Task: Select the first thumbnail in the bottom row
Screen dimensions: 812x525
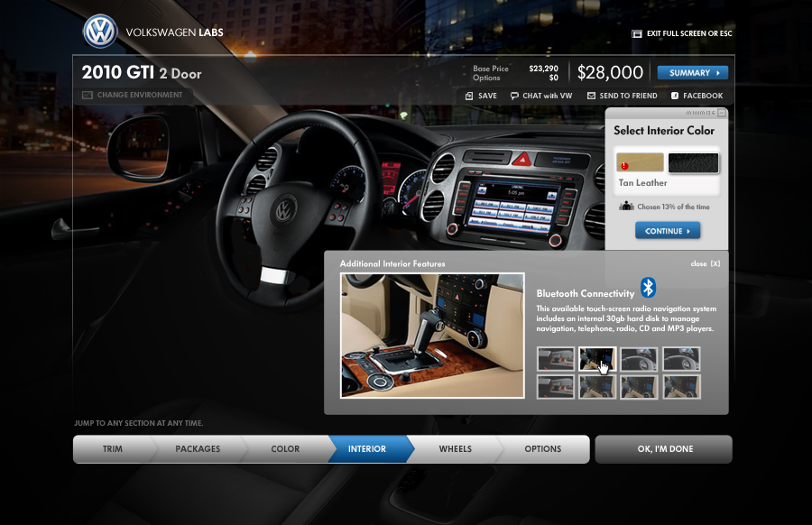Action: click(556, 387)
